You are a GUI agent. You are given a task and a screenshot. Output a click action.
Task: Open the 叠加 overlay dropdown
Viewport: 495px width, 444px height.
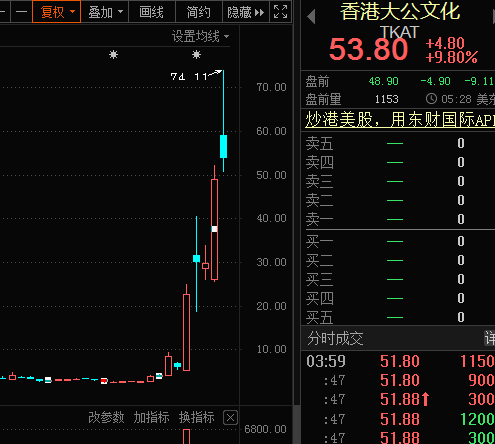pos(105,12)
